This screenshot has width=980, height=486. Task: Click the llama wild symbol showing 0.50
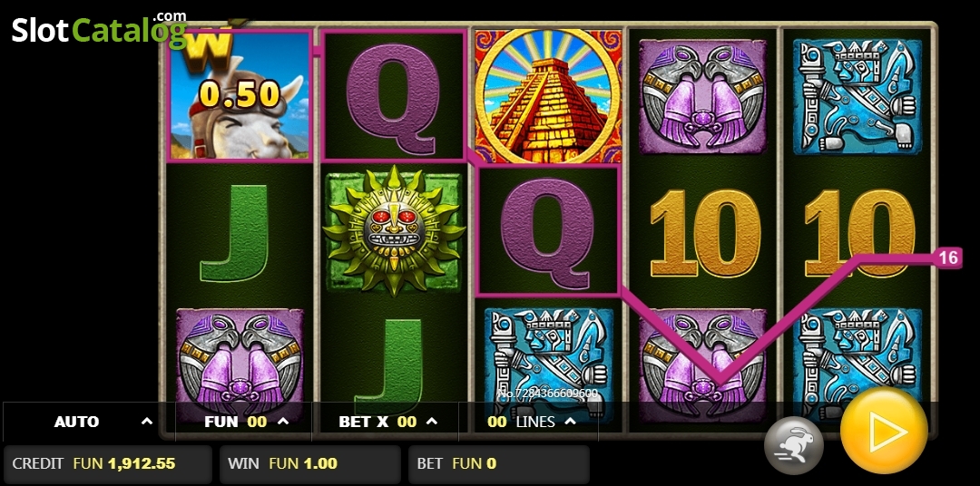click(240, 95)
